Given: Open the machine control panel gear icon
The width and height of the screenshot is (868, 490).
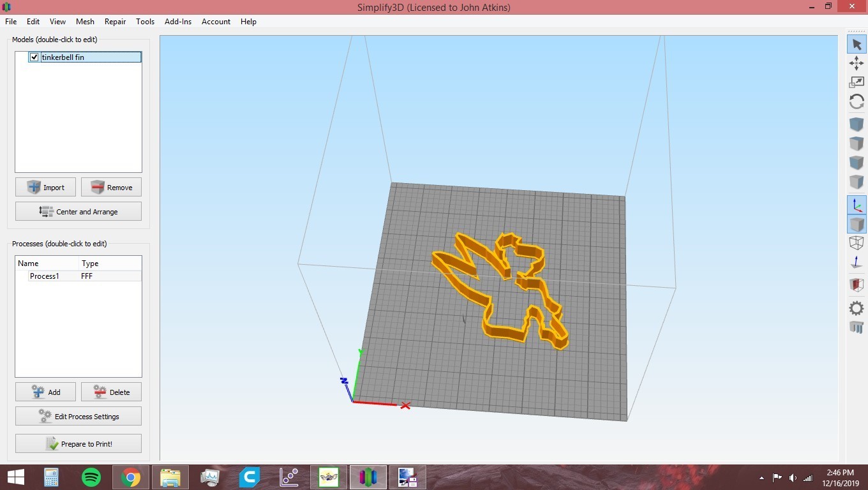Looking at the screenshot, I should (x=857, y=308).
